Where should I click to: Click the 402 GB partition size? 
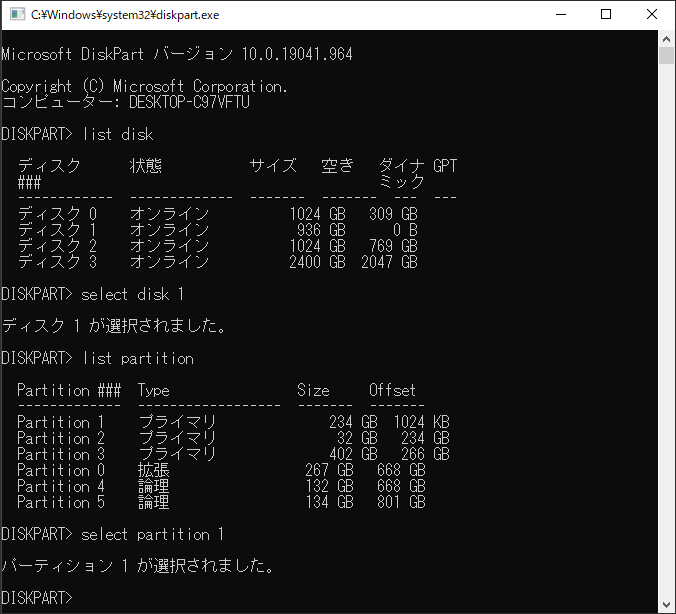point(353,454)
